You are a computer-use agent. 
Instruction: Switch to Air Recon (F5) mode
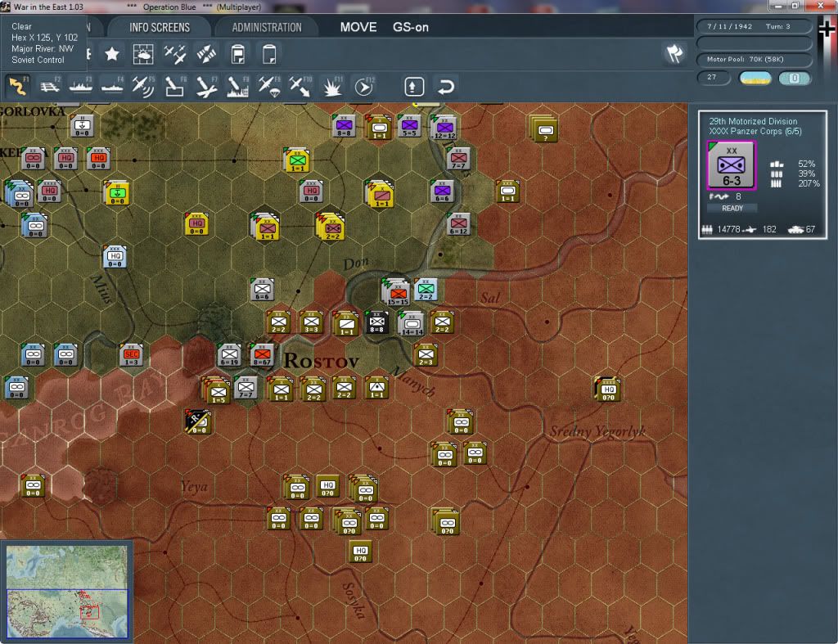tap(143, 86)
